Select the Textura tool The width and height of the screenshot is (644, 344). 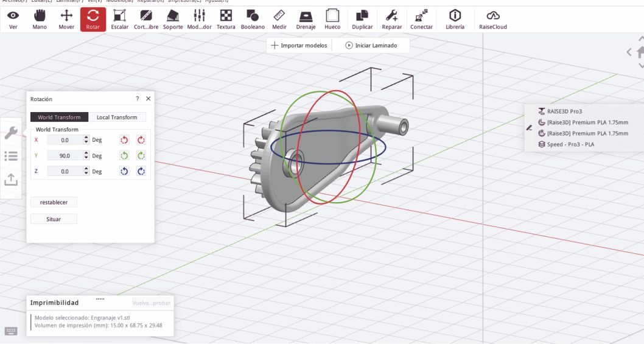(226, 19)
